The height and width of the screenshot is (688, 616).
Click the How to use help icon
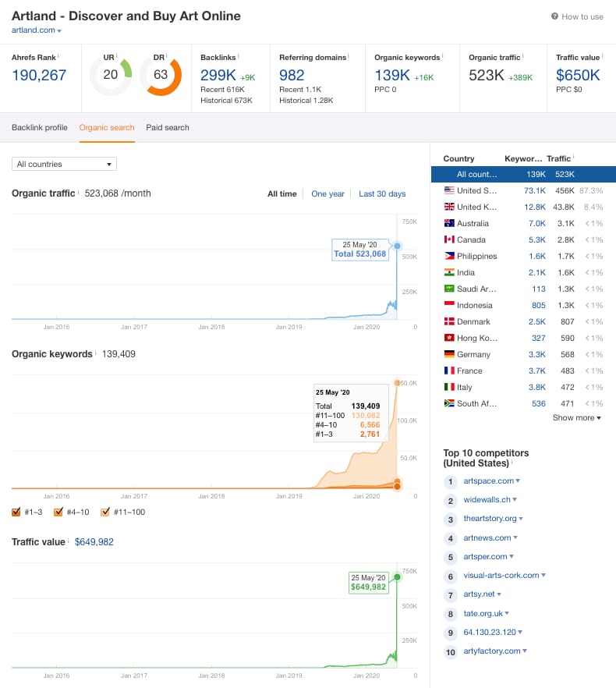point(554,16)
